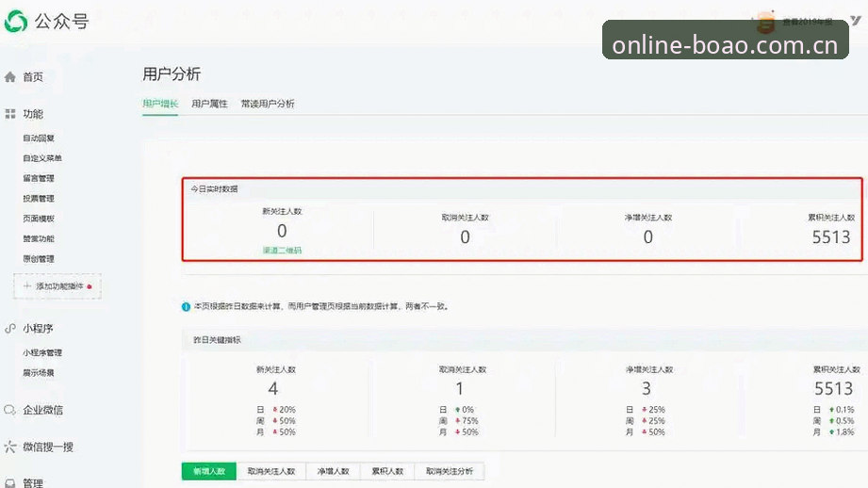
Task: Click the 今日实时数据 heading
Action: coord(214,189)
